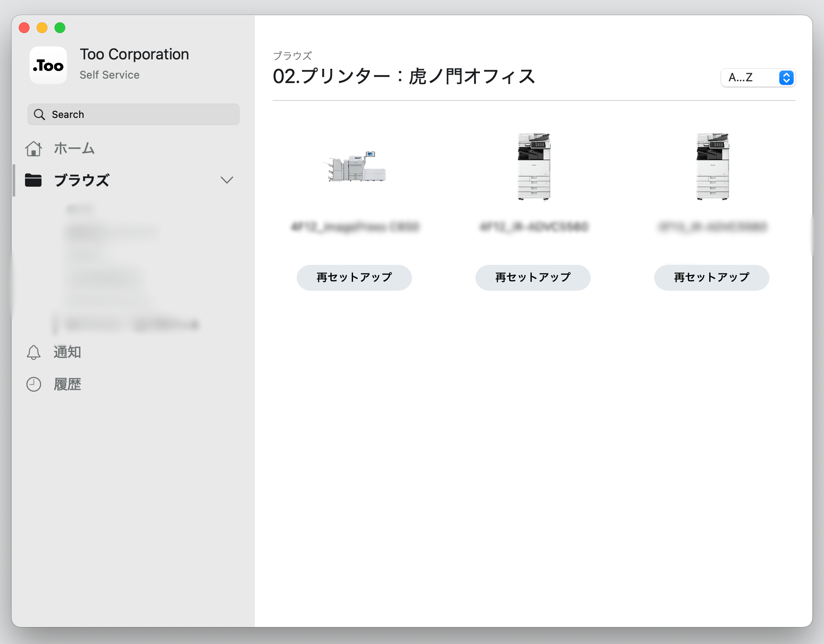The width and height of the screenshot is (824, 644).
Task: Click the house icon for ホーム
Action: 34,148
